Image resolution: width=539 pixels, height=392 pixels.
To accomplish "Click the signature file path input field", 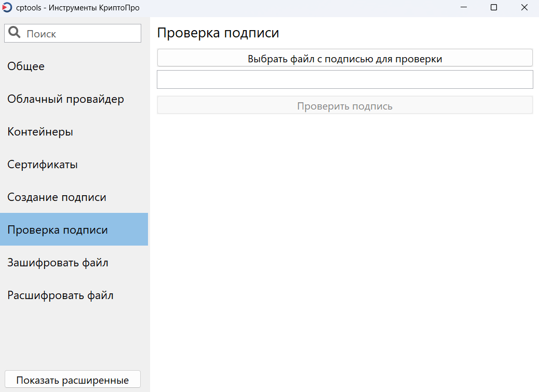I will coord(344,79).
